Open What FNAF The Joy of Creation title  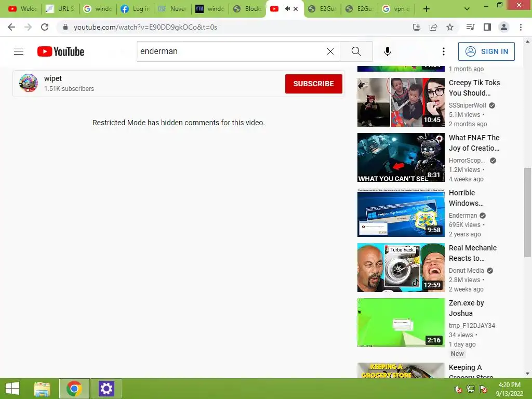[x=474, y=142]
